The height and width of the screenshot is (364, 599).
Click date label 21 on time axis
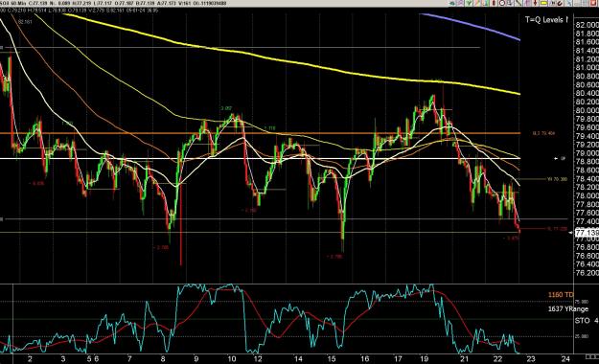pyautogui.click(x=464, y=358)
